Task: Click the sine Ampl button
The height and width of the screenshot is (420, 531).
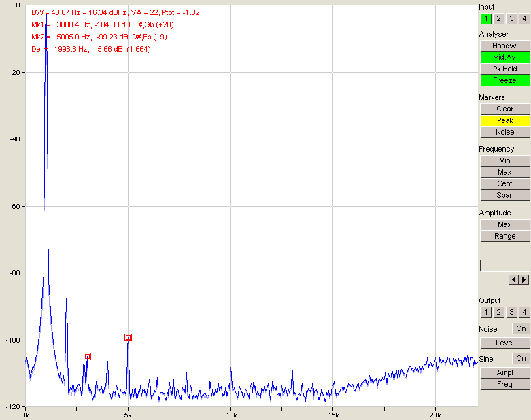Action: click(505, 372)
